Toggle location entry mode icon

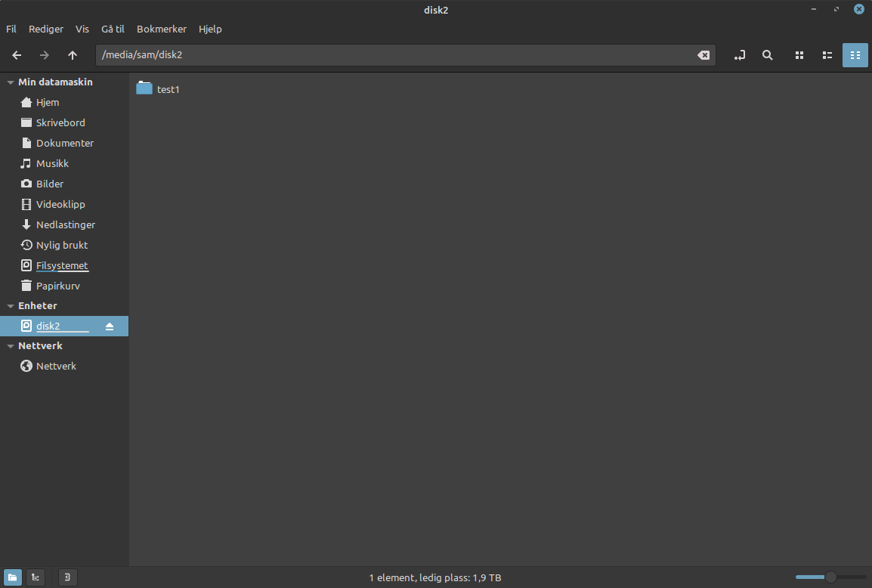(x=739, y=55)
